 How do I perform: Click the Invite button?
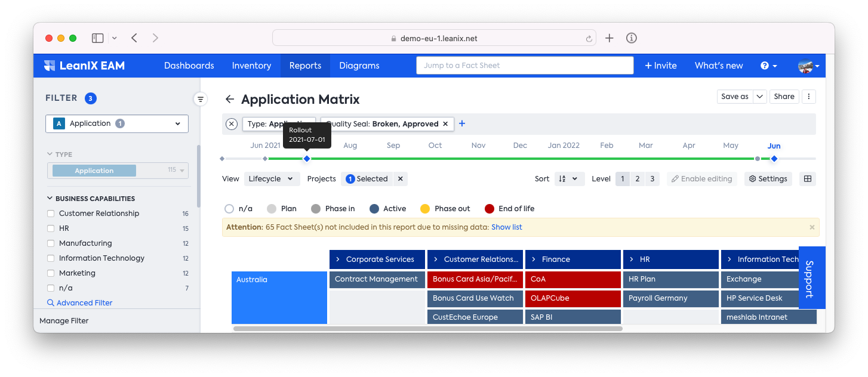click(x=661, y=66)
